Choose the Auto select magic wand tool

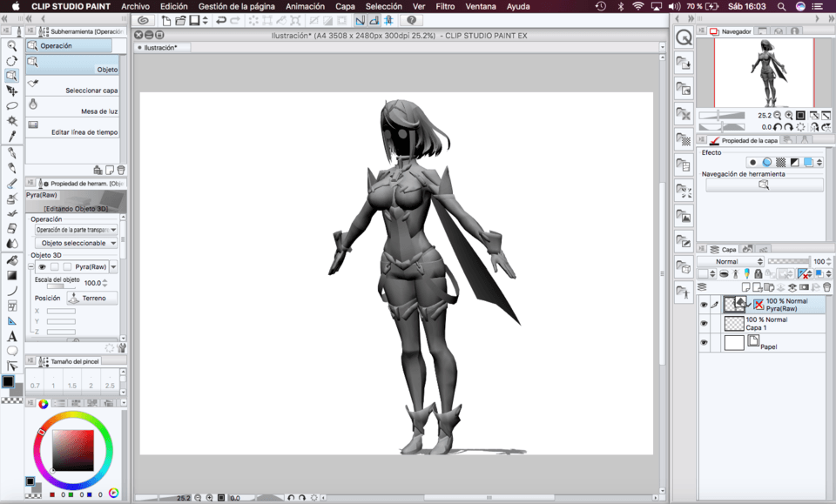pyautogui.click(x=12, y=121)
